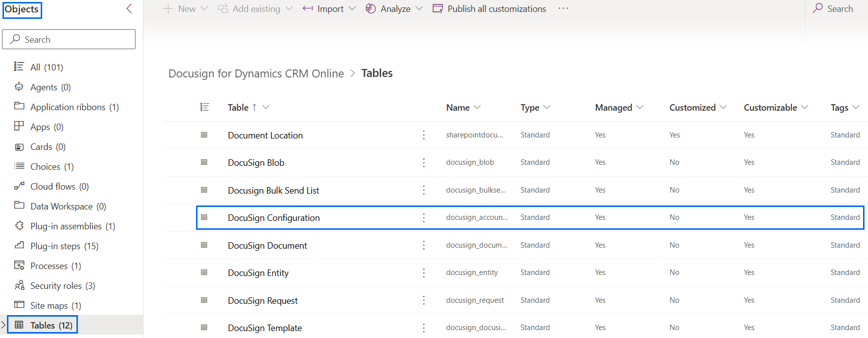Open the Name column filter dropdown
Screen dimensions: 868x338
point(477,107)
